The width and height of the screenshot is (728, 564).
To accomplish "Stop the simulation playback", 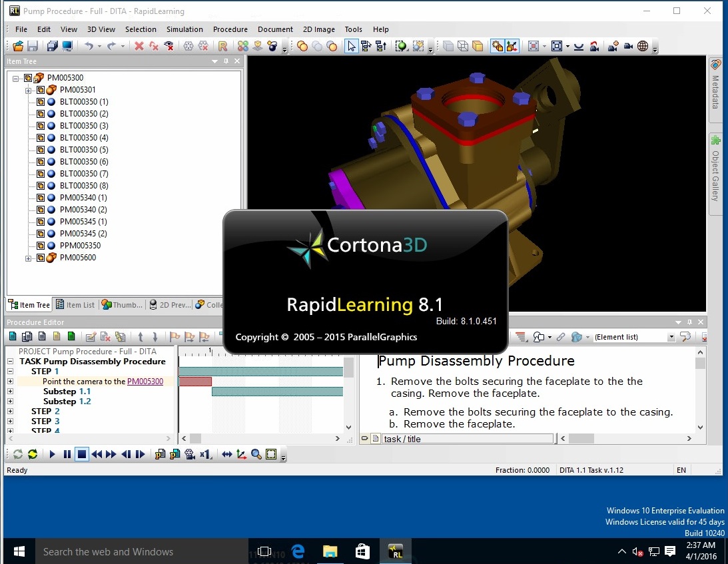I will (82, 454).
